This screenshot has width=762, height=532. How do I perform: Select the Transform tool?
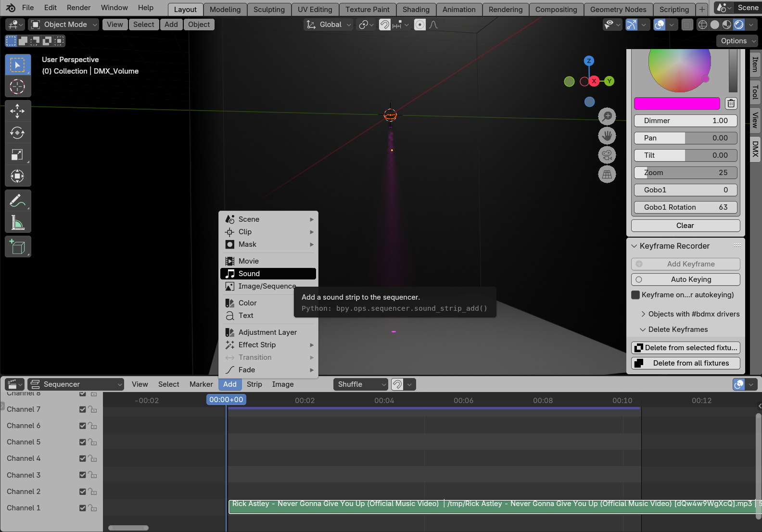click(18, 176)
